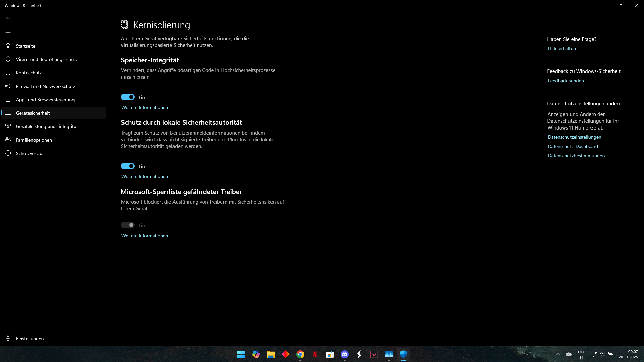Go back with the back arrow
The image size is (644, 362).
pyautogui.click(x=8, y=19)
